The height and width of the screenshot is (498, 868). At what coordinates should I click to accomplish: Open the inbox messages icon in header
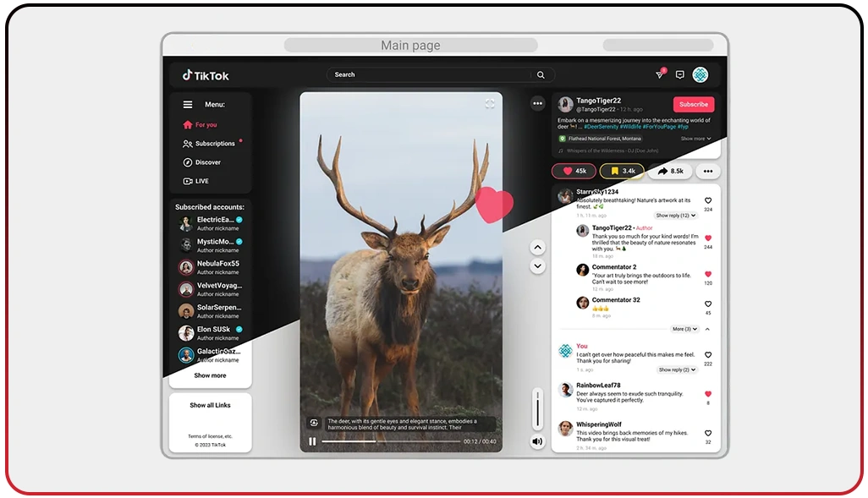tap(679, 75)
